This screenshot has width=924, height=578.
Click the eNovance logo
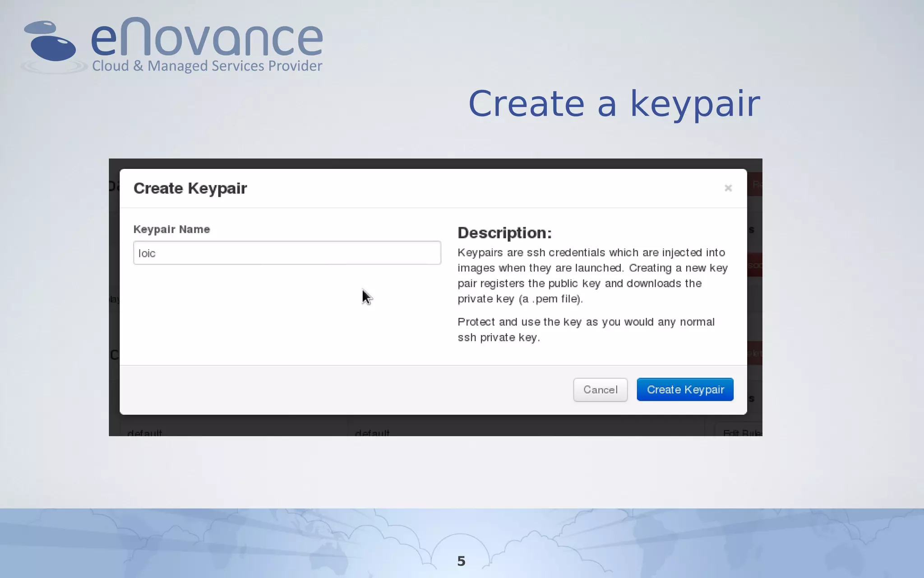[x=172, y=45]
